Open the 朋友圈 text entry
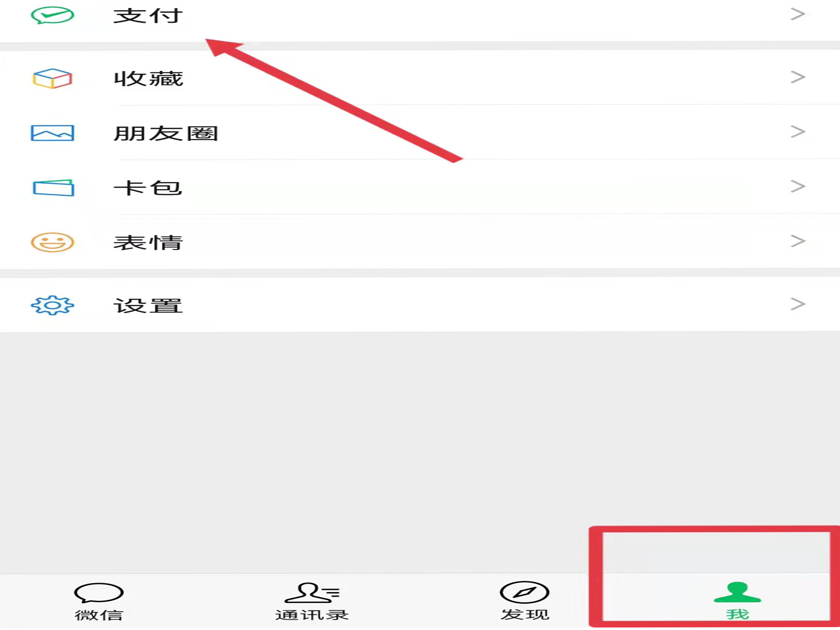 click(x=166, y=133)
